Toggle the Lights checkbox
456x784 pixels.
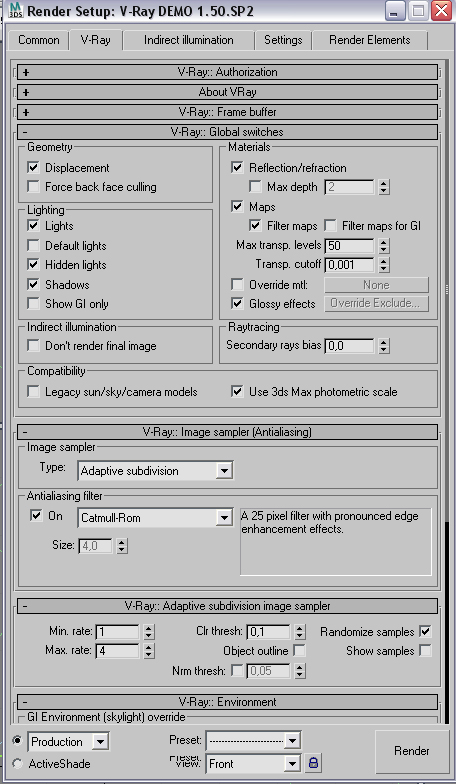click(34, 226)
